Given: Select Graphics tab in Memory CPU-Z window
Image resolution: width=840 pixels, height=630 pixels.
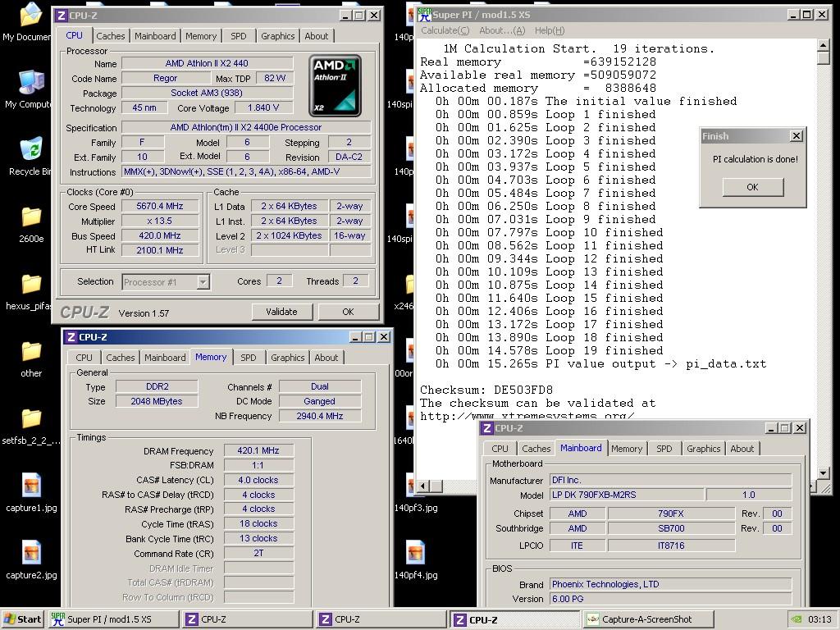Looking at the screenshot, I should [x=287, y=358].
